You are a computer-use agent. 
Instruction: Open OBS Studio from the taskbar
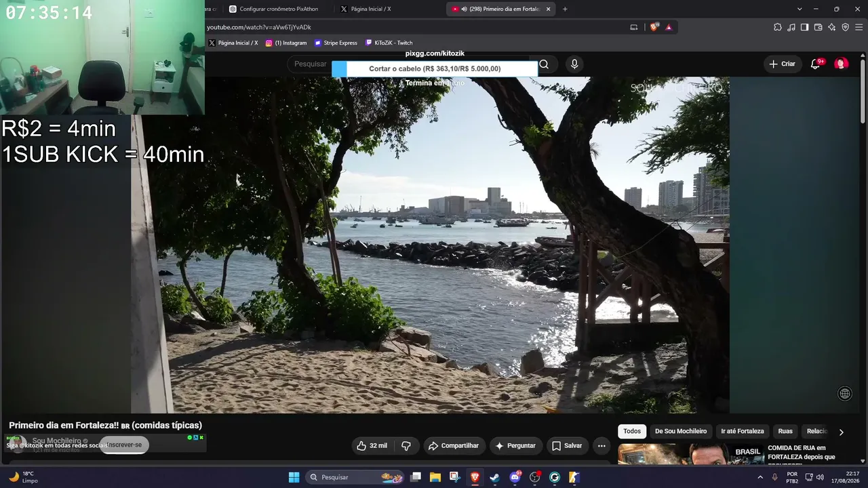[535, 477]
